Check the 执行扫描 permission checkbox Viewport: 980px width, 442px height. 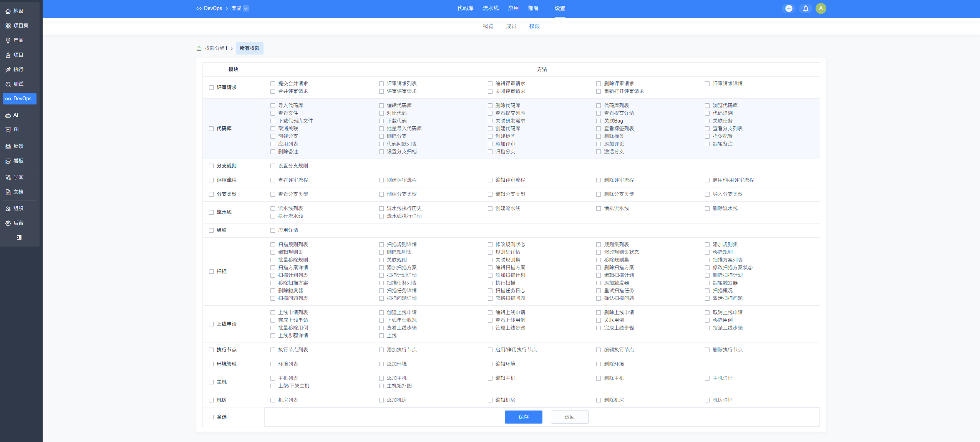(x=490, y=283)
